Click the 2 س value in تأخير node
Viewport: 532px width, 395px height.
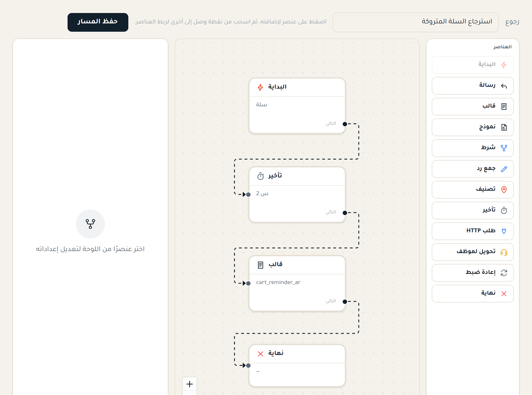(x=262, y=194)
